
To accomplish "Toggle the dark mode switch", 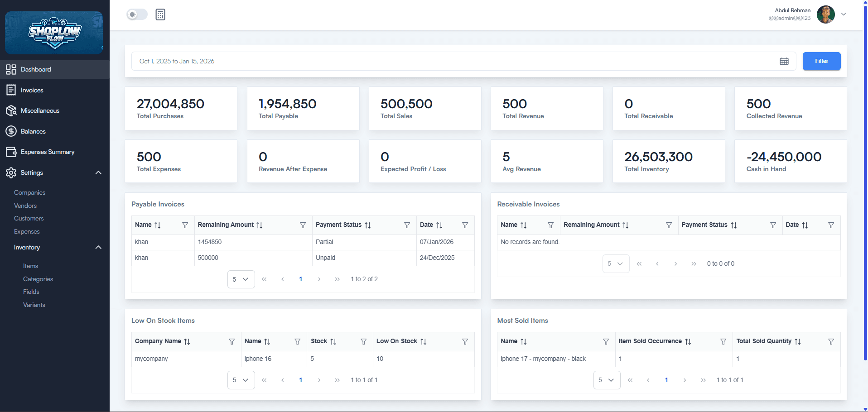I will point(136,14).
